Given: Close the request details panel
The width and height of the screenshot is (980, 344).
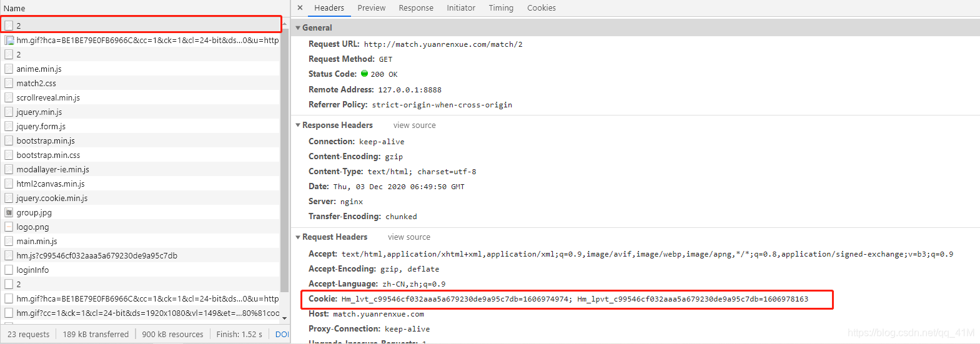Looking at the screenshot, I should point(300,7).
